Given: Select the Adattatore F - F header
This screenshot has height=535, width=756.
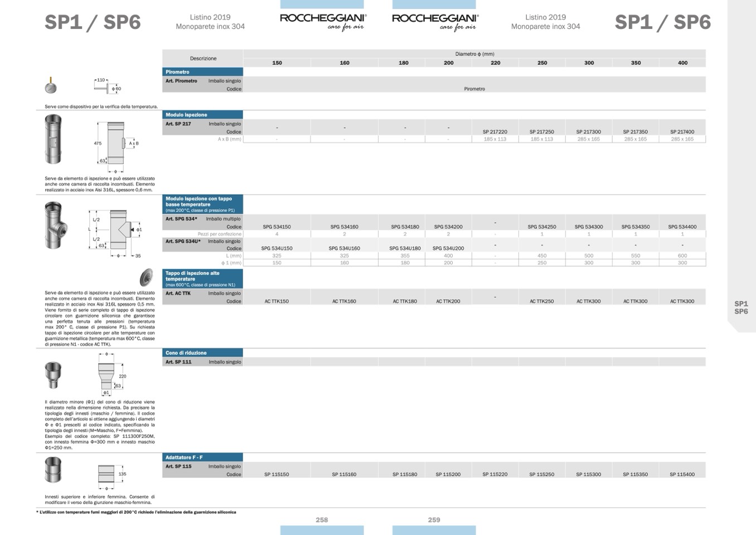Looking at the screenshot, I should tap(202, 457).
